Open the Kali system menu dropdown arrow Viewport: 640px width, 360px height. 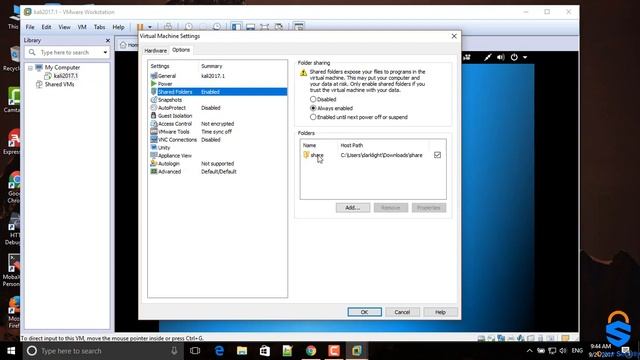(525, 57)
